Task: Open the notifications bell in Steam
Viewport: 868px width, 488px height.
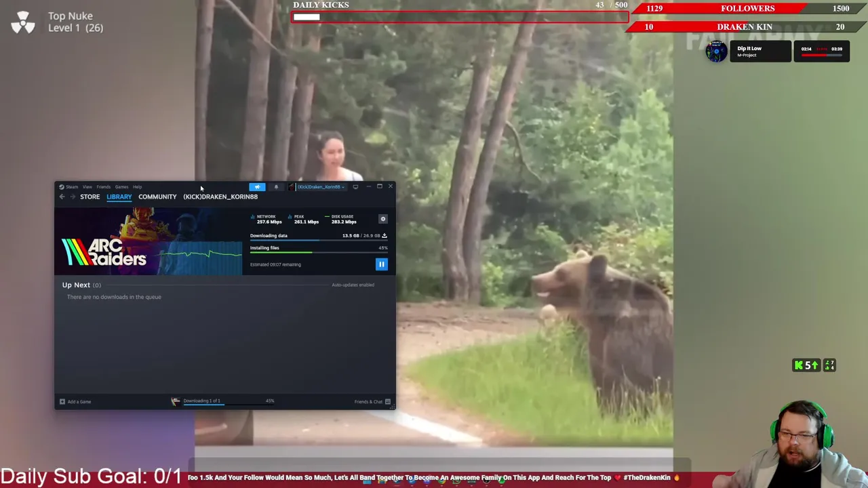Action: [x=276, y=187]
